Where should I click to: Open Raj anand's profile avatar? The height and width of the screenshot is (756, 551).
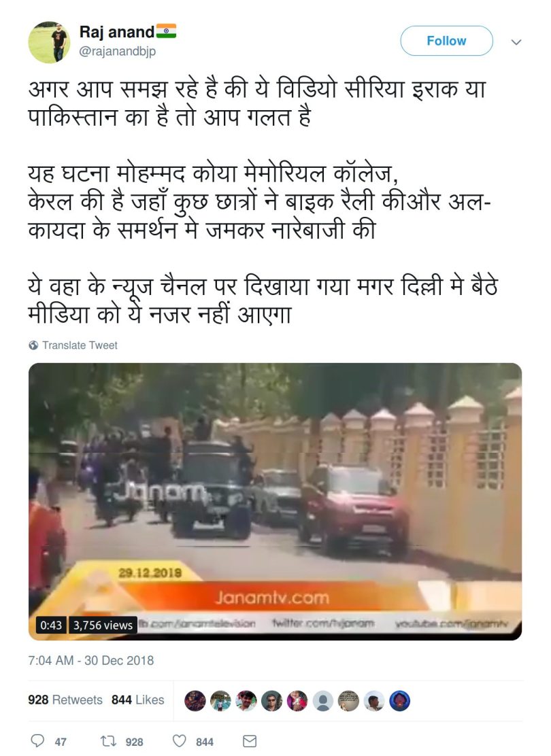point(49,42)
